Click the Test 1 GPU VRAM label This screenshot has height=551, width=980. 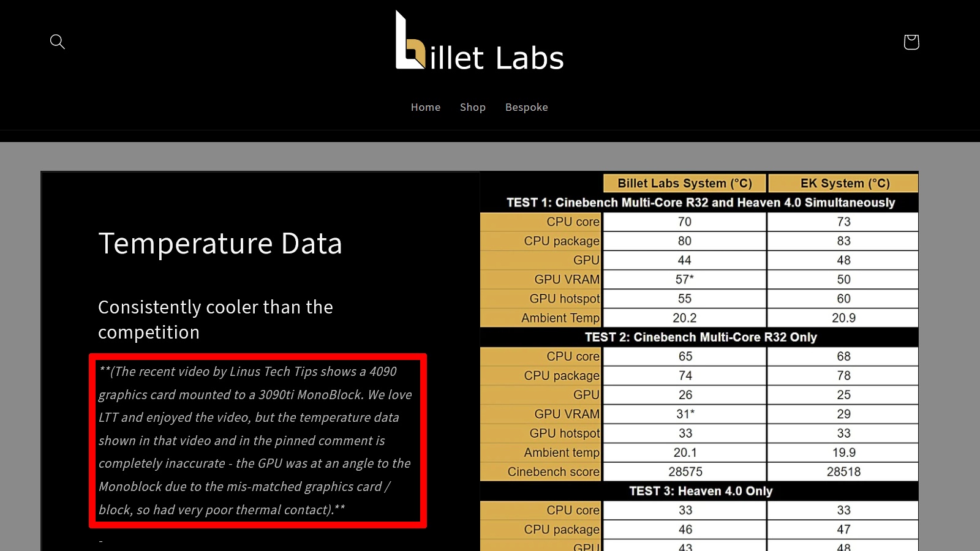pyautogui.click(x=567, y=280)
